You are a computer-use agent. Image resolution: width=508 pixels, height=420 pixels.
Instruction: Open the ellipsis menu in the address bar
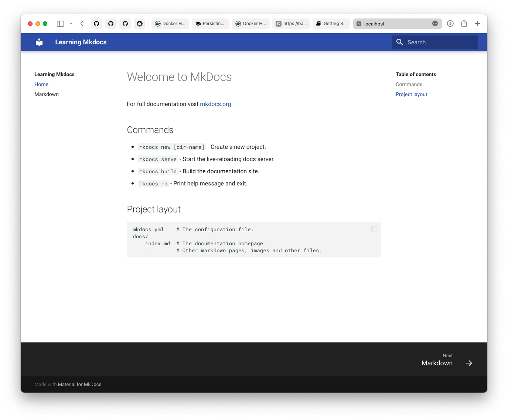click(x=435, y=24)
